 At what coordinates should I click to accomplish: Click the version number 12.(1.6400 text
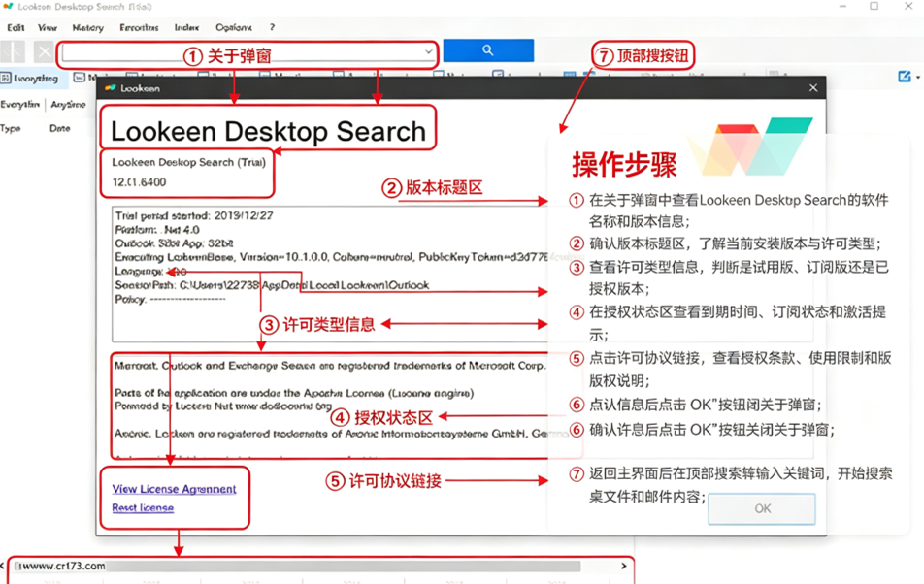click(140, 182)
